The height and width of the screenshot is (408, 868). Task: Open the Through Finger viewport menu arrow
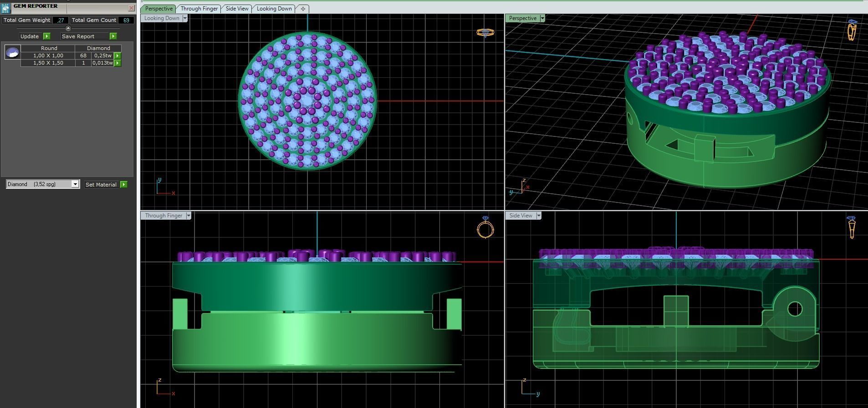[x=189, y=216]
